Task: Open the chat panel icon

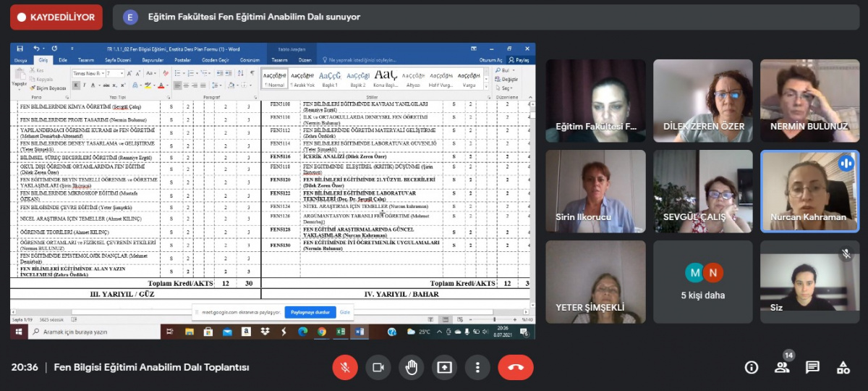Action: click(812, 367)
